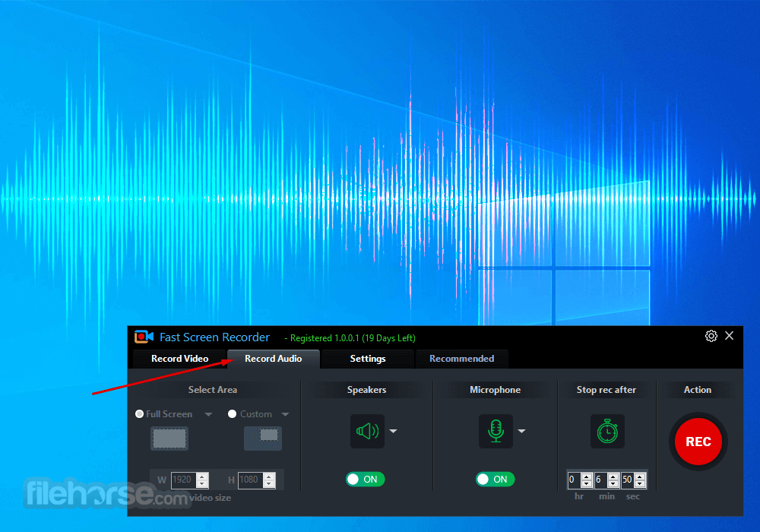Decrease seconds with the sec down arrow
The width and height of the screenshot is (760, 532).
640,483
